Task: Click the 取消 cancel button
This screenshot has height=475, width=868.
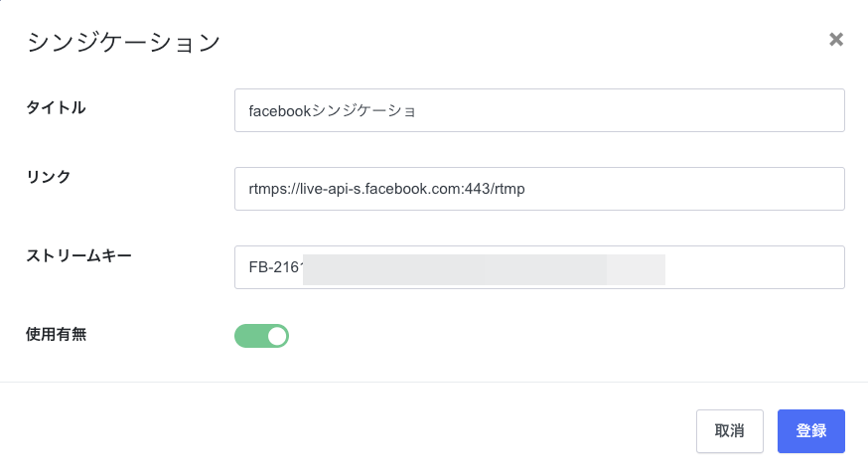Action: click(x=730, y=431)
